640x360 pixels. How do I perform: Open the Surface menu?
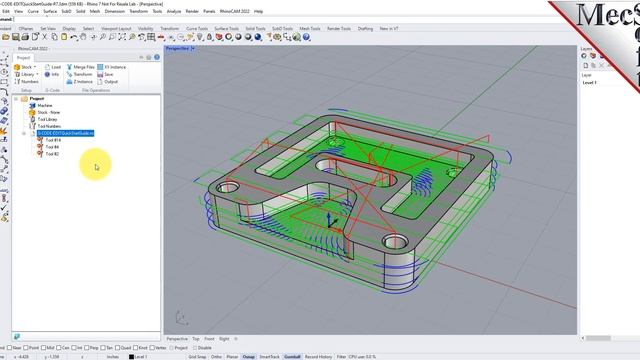tap(50, 11)
